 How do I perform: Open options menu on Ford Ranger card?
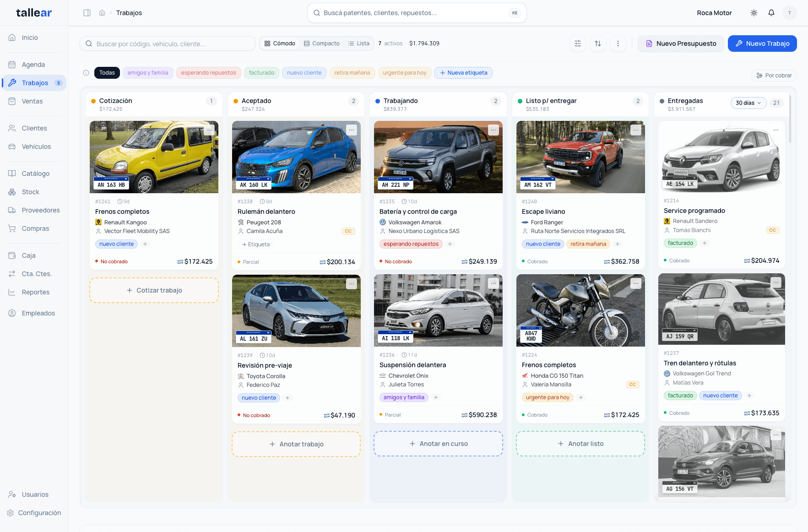coord(636,130)
